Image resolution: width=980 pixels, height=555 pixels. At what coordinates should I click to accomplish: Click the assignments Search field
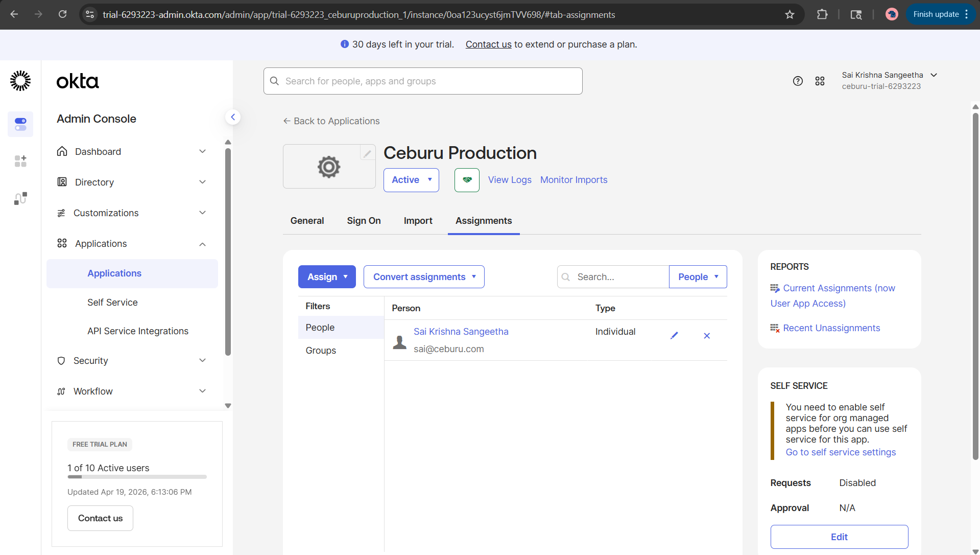click(x=613, y=276)
